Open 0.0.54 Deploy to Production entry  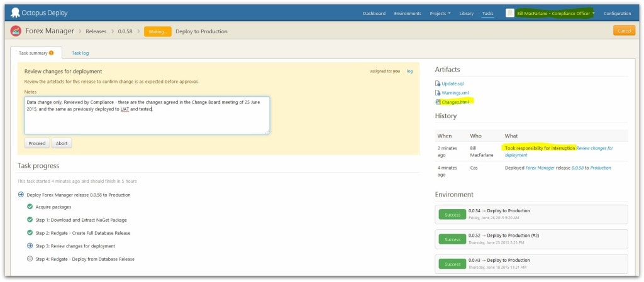pyautogui.click(x=499, y=210)
